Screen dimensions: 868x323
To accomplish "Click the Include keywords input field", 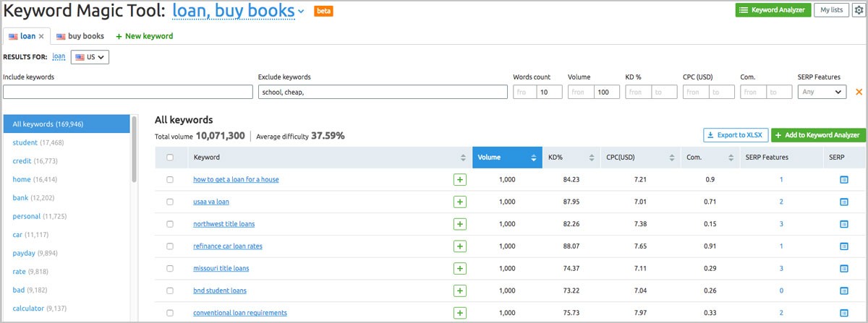I will click(x=128, y=92).
